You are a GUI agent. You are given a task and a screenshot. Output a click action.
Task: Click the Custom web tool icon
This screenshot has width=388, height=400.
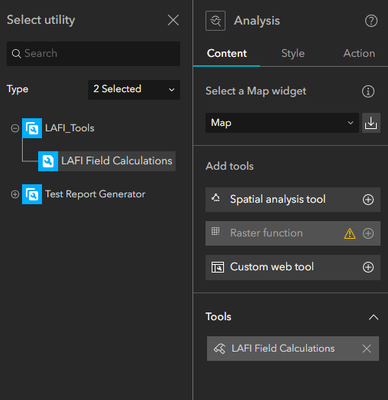[x=218, y=267]
